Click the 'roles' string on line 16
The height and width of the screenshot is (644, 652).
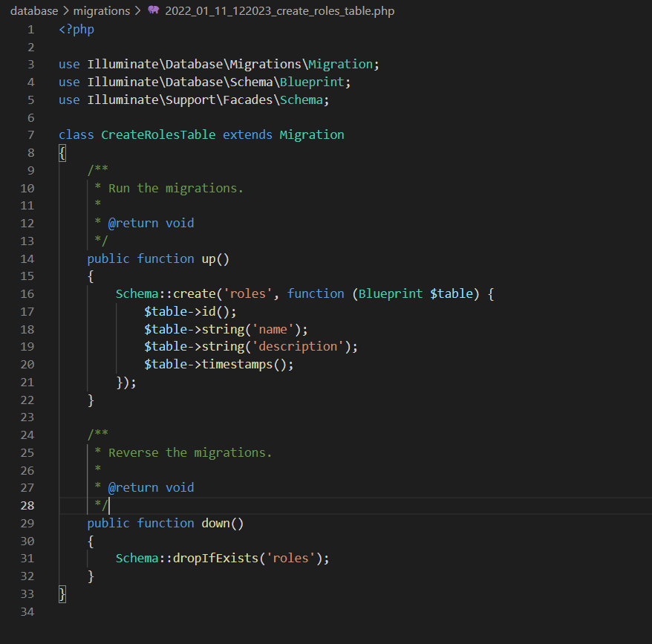click(248, 293)
